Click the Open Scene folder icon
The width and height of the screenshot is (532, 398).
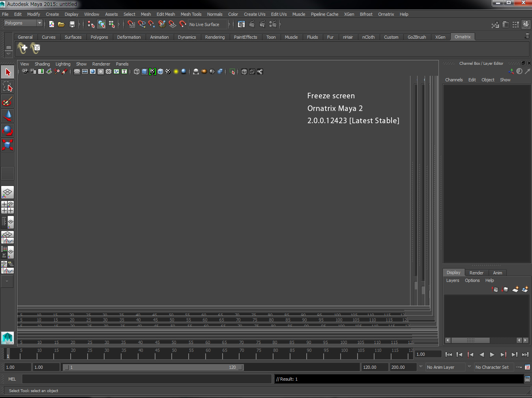(x=61, y=24)
